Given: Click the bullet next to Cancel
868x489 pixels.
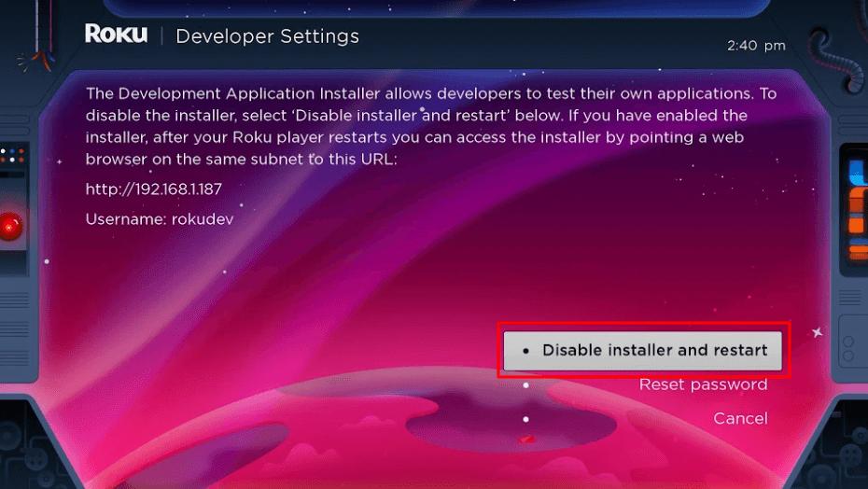Looking at the screenshot, I should coord(526,419).
